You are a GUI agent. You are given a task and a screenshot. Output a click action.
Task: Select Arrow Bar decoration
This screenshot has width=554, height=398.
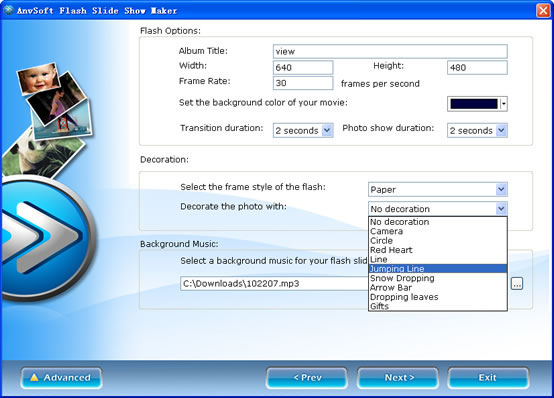[x=437, y=287]
